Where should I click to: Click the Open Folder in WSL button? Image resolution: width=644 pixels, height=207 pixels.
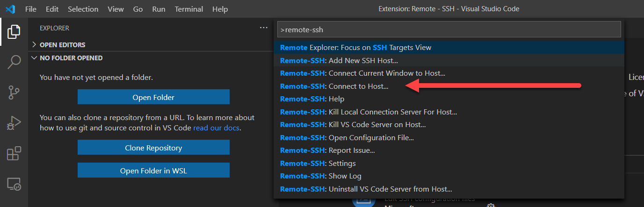(x=153, y=171)
